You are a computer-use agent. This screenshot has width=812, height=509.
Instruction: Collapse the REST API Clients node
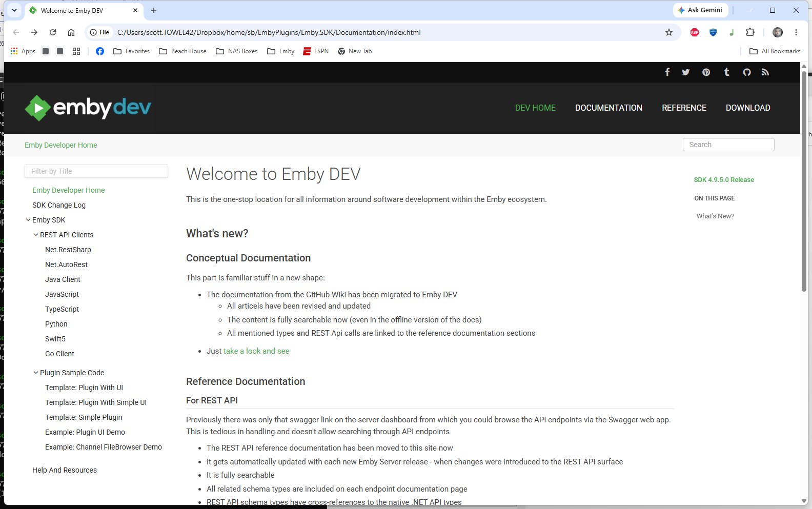tap(36, 235)
